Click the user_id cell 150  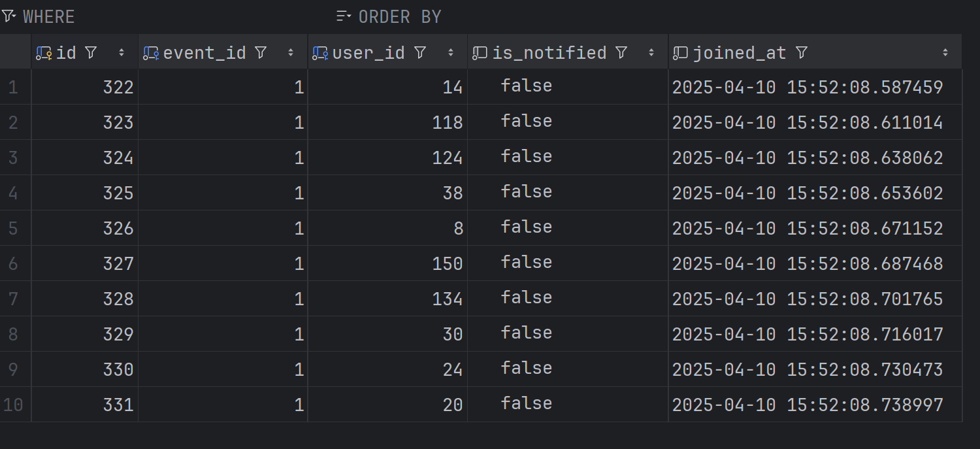(x=388, y=263)
